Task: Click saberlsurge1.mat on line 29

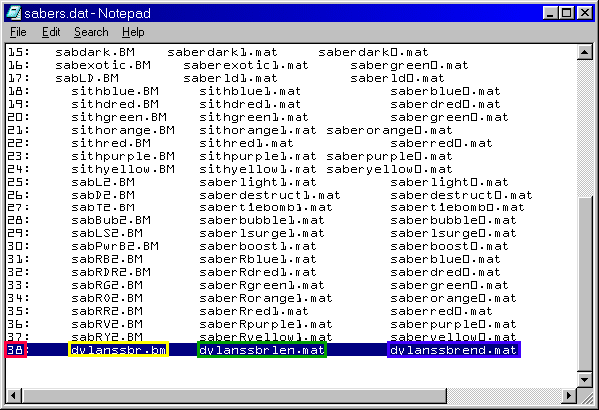Action: (x=262, y=233)
